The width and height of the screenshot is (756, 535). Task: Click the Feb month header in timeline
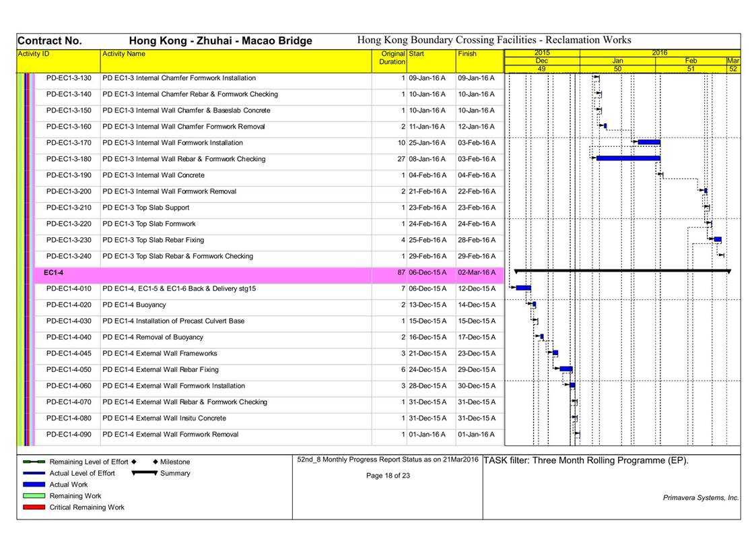pyautogui.click(x=691, y=61)
